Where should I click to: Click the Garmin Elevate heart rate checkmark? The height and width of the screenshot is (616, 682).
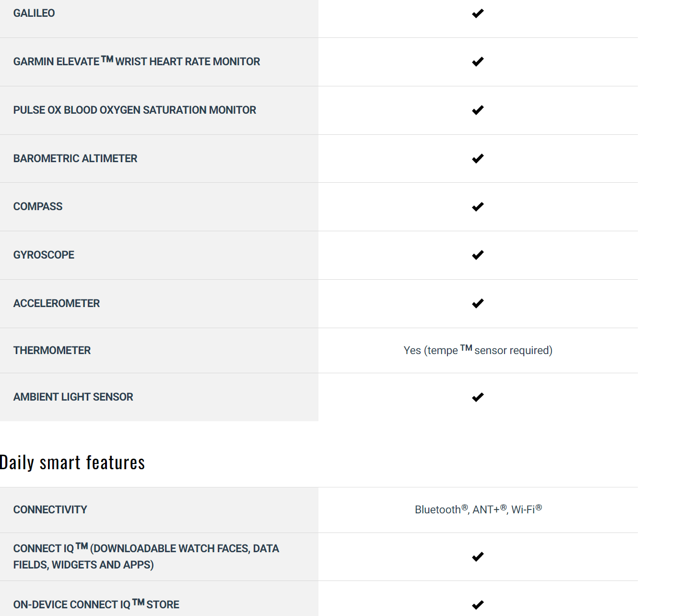pos(478,62)
